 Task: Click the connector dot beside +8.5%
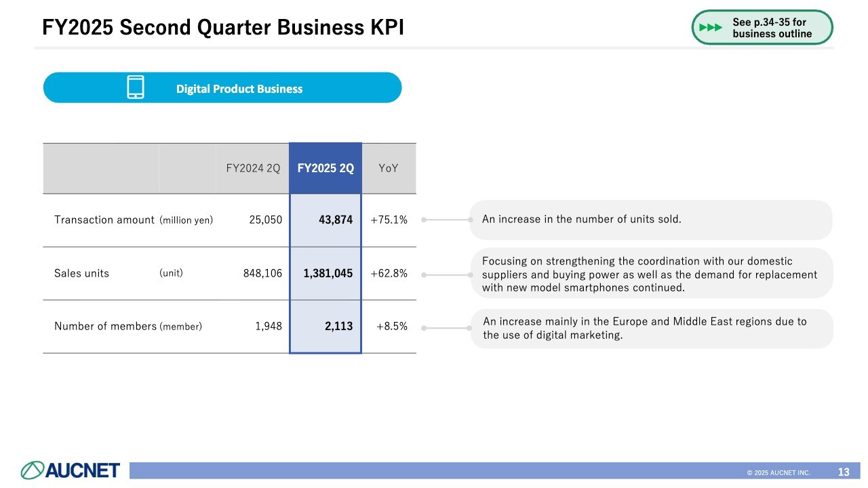point(424,328)
